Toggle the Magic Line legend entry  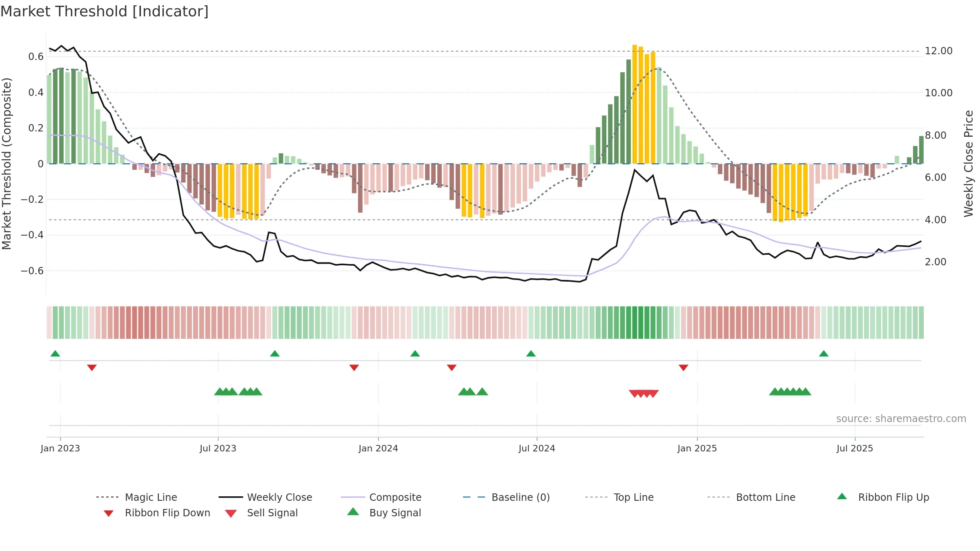tap(137, 497)
